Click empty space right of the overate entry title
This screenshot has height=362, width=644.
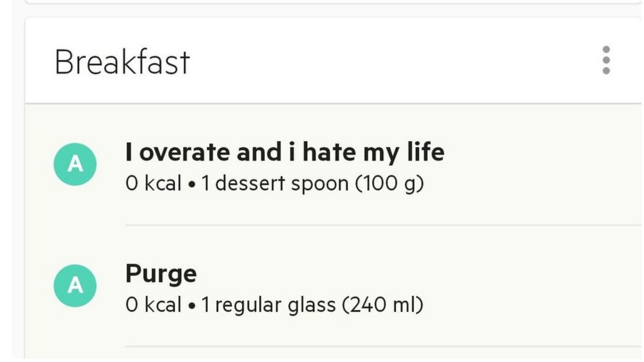click(x=537, y=153)
